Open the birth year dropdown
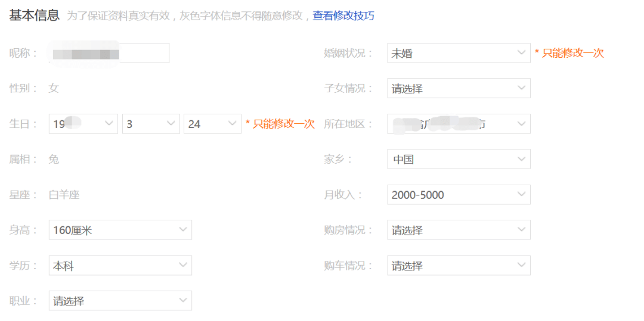Image resolution: width=644 pixels, height=321 pixels. click(83, 124)
